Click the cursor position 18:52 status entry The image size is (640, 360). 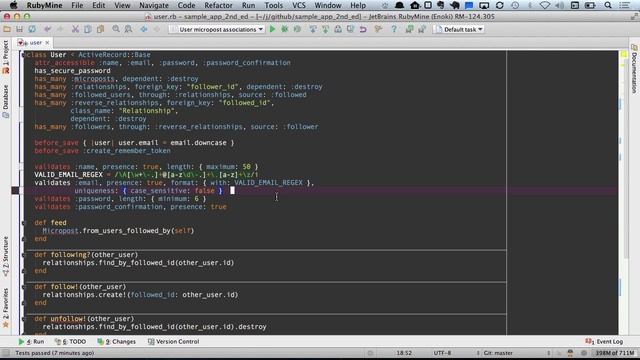click(x=404, y=353)
